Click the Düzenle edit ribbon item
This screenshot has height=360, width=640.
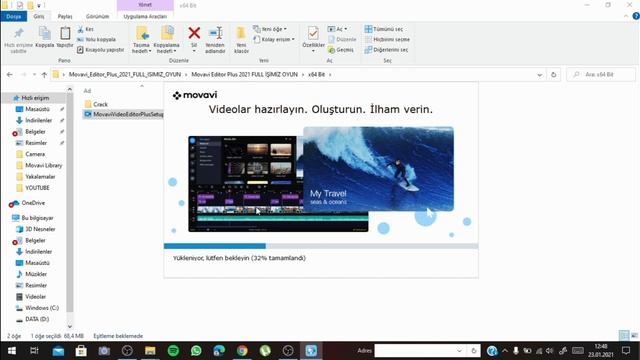342,40
